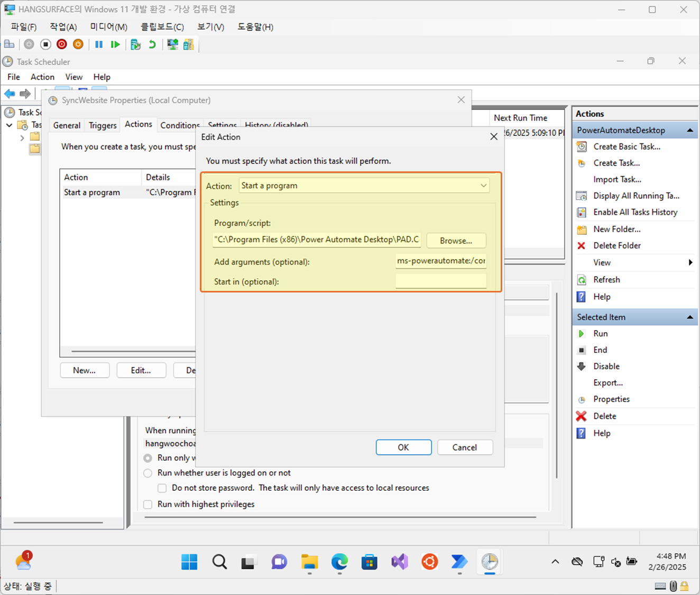
Task: Select the 'Run only when user is logged on' radio
Action: tap(148, 458)
